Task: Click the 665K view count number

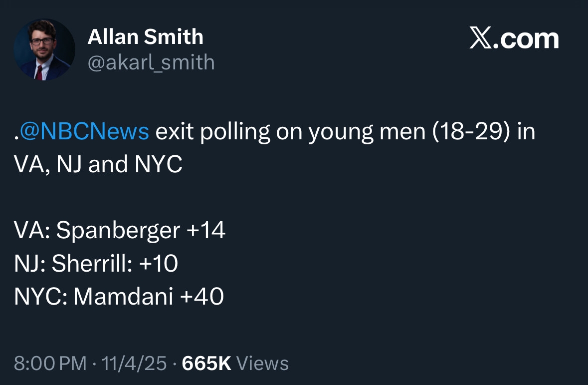Action: point(206,363)
